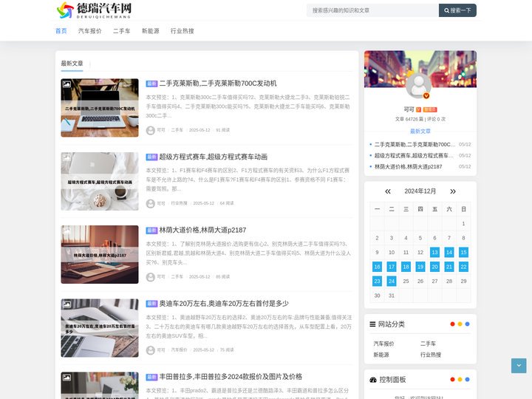Viewport: 532px width, 399px height.
Task: Click the 搜索一下 search button
Action: point(457,10)
